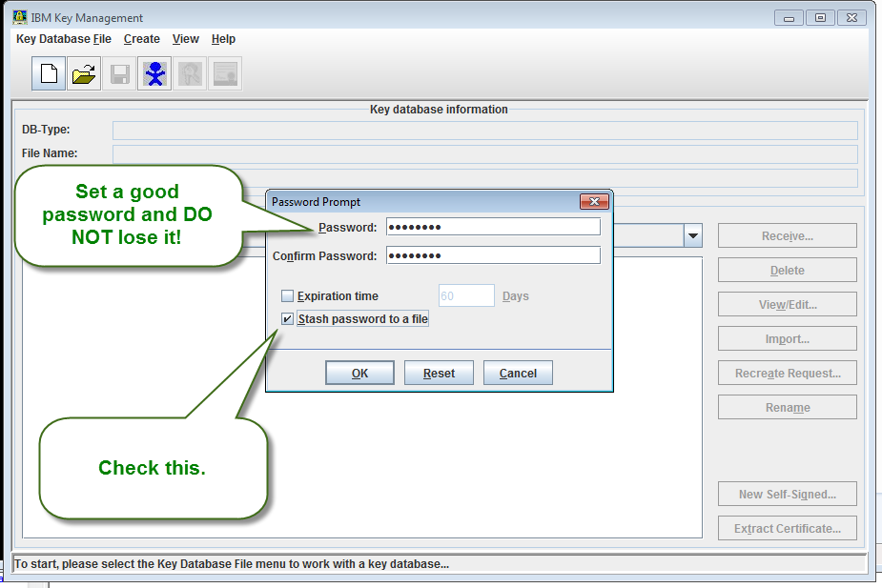The width and height of the screenshot is (882, 588).
Task: Open the Help menu
Action: (x=223, y=39)
